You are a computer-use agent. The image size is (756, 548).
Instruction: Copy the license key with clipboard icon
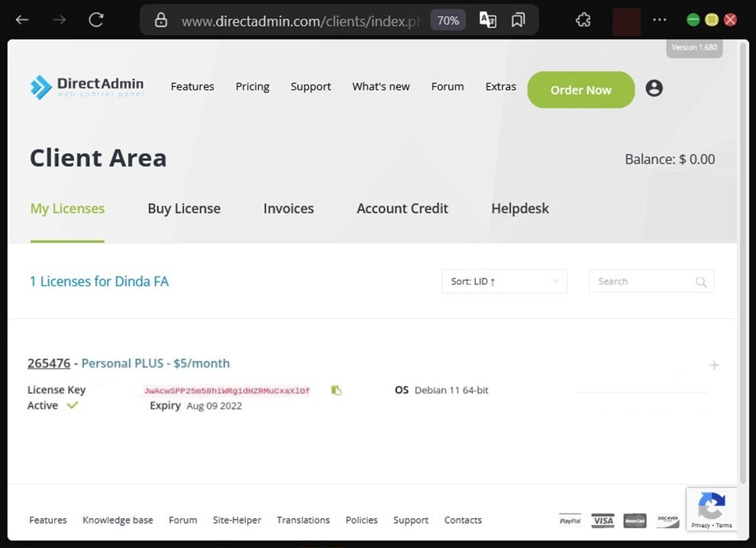coord(336,390)
